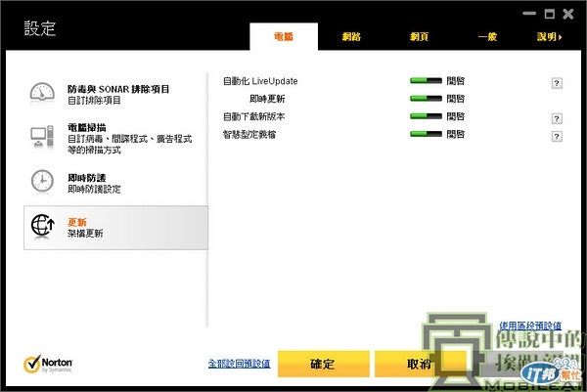Open the 一般 settings tab

coord(487,36)
